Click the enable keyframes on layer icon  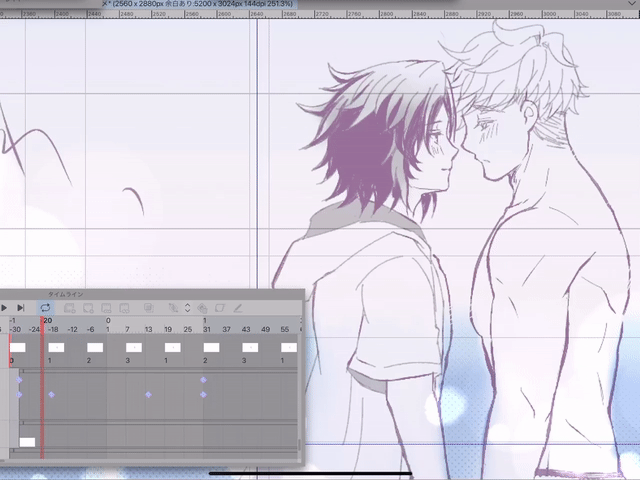click(x=173, y=308)
